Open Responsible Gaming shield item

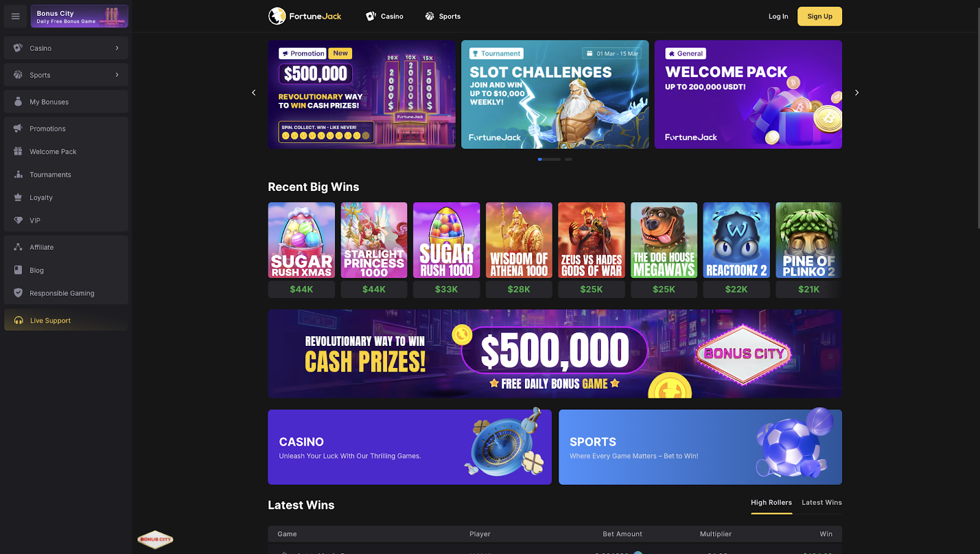(x=66, y=293)
